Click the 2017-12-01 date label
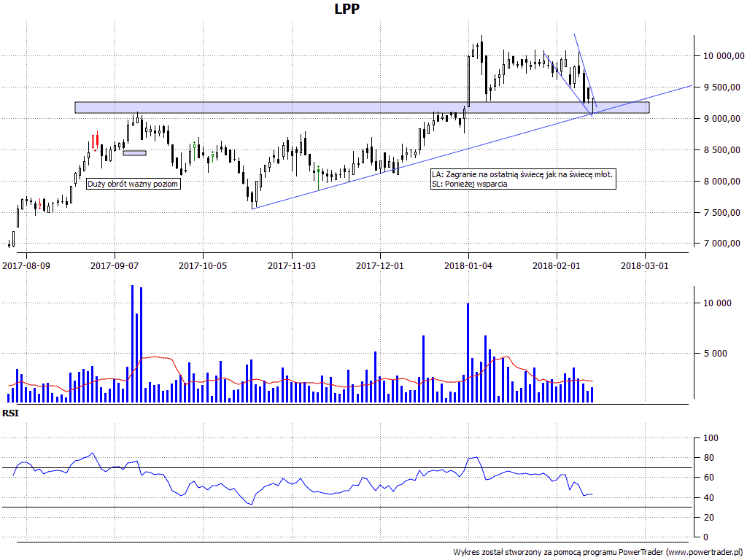The height and width of the screenshot is (560, 747). [379, 265]
